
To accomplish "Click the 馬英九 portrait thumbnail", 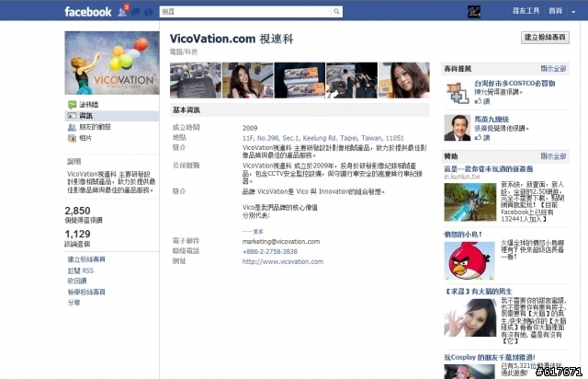I will tap(458, 128).
